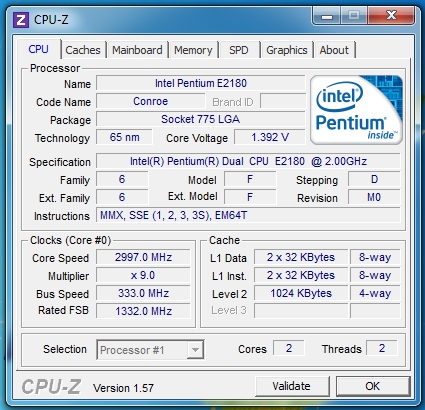
Task: Switch to the Caches tab
Action: pos(83,50)
